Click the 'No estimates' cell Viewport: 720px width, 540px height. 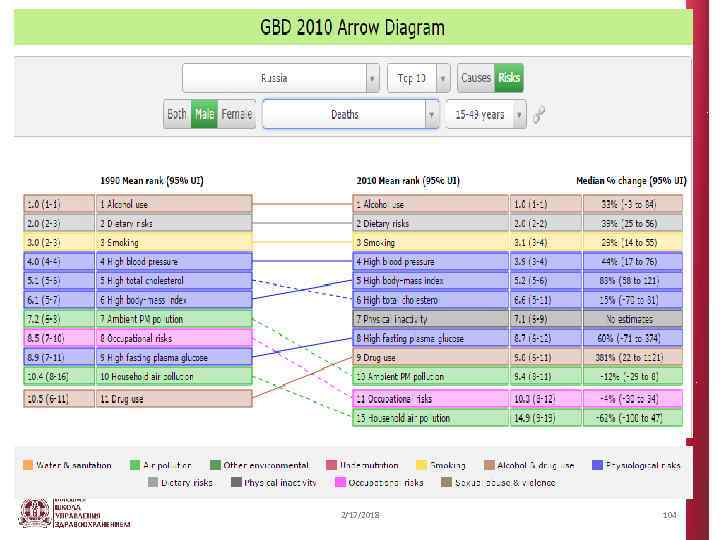633,319
